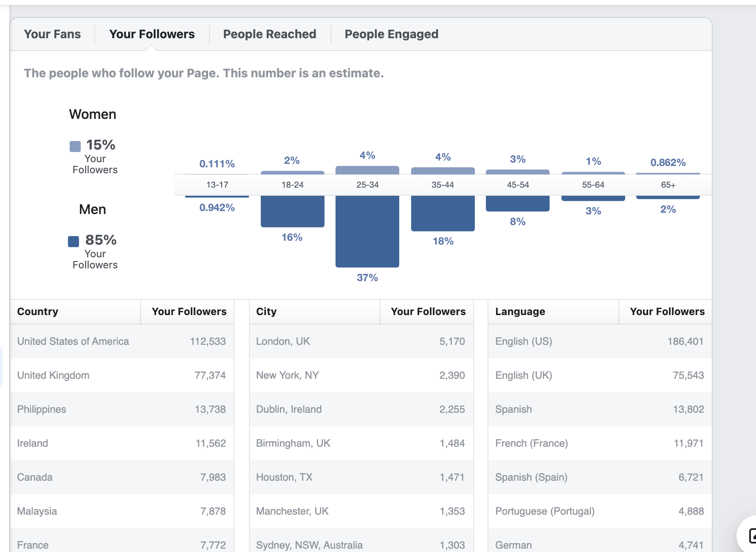Select the Your Followers tab

pos(152,34)
